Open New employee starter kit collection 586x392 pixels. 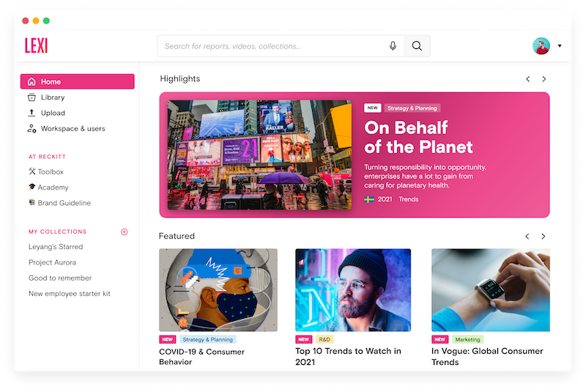[70, 294]
